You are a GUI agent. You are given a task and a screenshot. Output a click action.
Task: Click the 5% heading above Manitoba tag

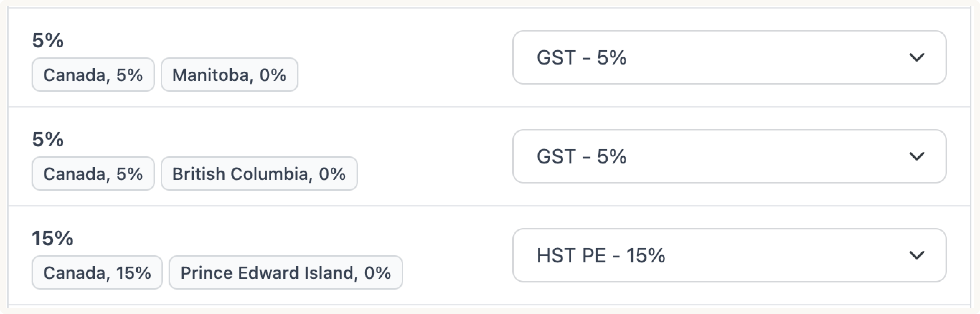(48, 40)
